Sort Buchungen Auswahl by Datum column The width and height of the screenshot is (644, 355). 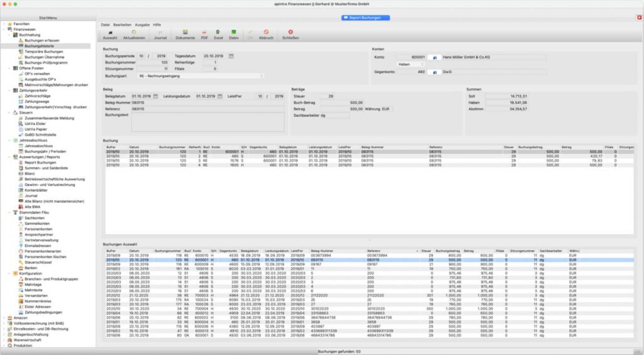click(141, 251)
